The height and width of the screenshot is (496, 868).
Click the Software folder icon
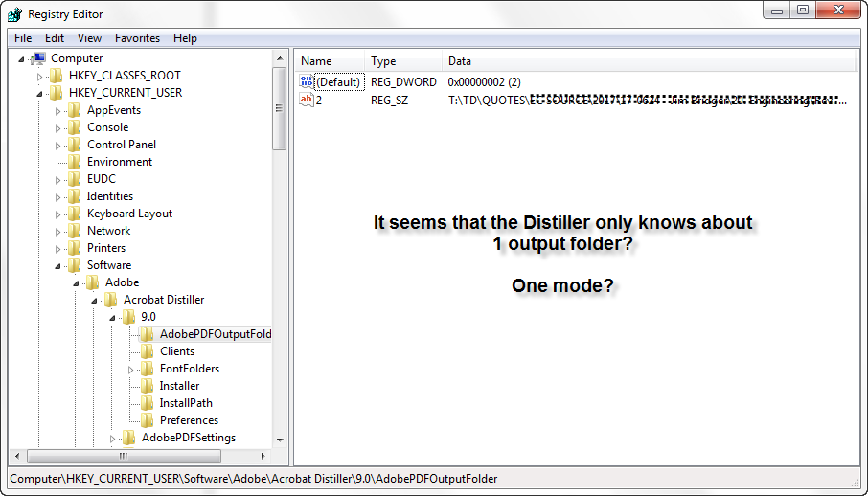click(74, 265)
